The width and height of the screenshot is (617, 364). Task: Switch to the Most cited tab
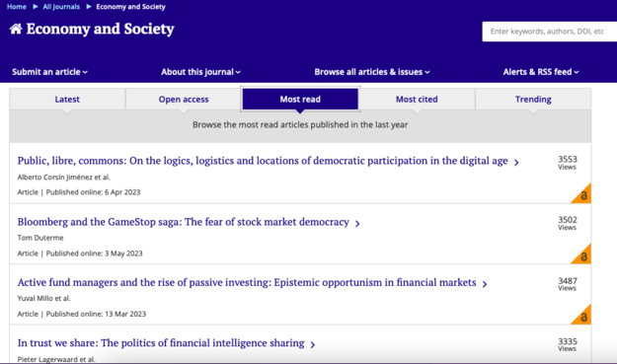pos(417,99)
